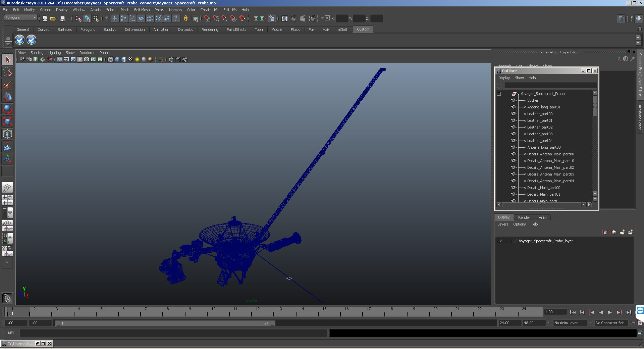This screenshot has height=349, width=644.
Task: Select the Single Perspective layout icon
Action: tap(7, 187)
